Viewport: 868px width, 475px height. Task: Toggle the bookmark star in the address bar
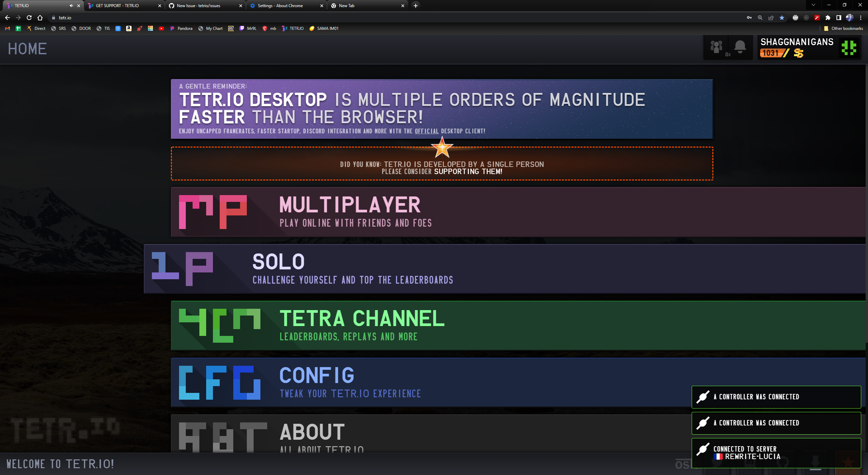coord(782,18)
